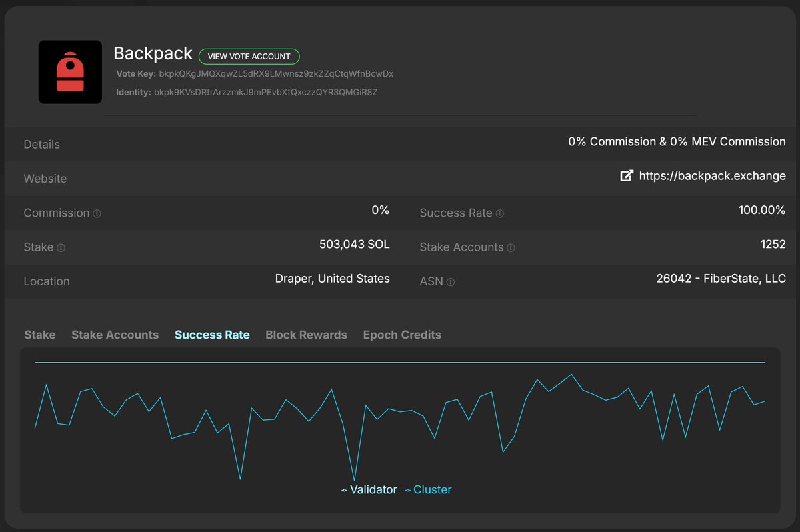Click the Draper, United States location value

pos(333,278)
